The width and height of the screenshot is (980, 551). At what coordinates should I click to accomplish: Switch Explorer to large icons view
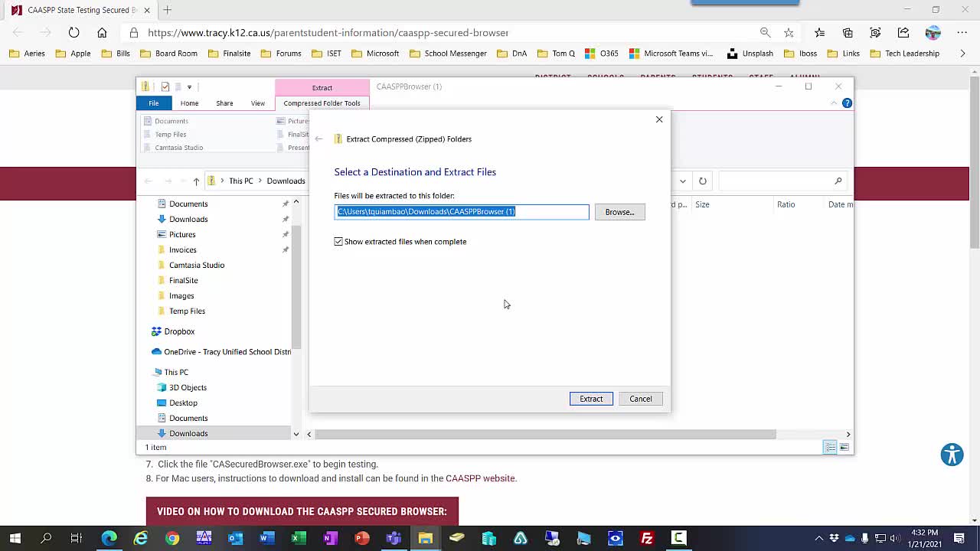coord(844,447)
